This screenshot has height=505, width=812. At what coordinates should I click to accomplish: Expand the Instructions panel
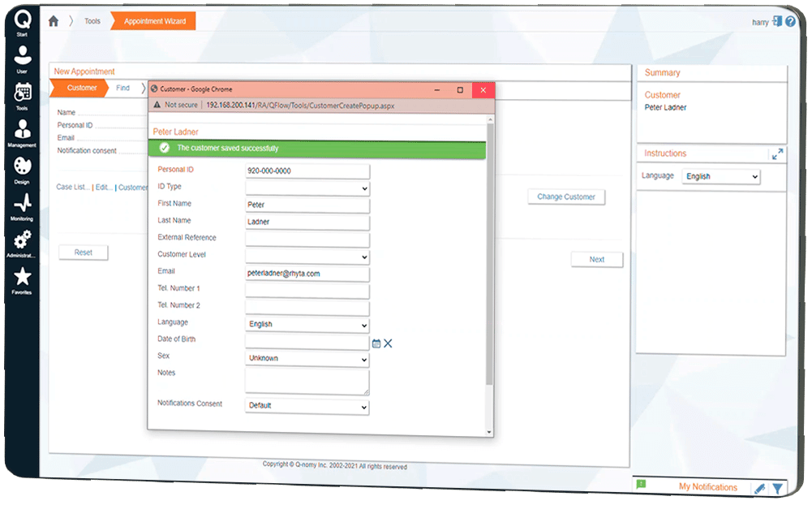click(776, 153)
